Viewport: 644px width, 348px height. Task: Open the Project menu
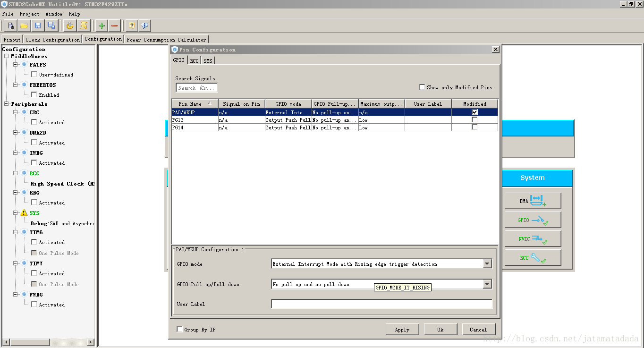tap(30, 14)
